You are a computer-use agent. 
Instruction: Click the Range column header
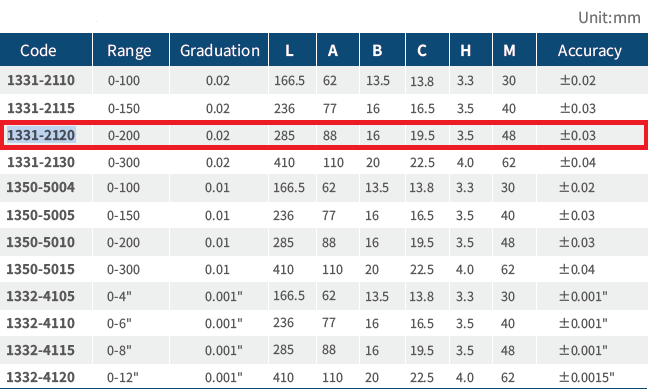(131, 50)
